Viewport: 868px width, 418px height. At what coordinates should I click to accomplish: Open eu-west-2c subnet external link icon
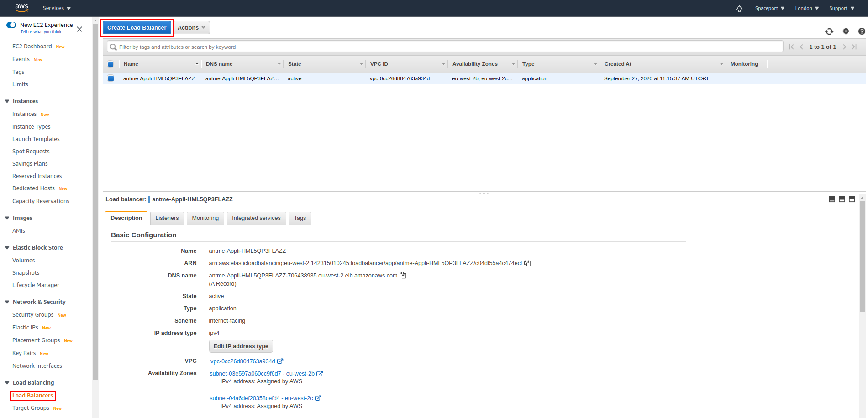point(318,398)
